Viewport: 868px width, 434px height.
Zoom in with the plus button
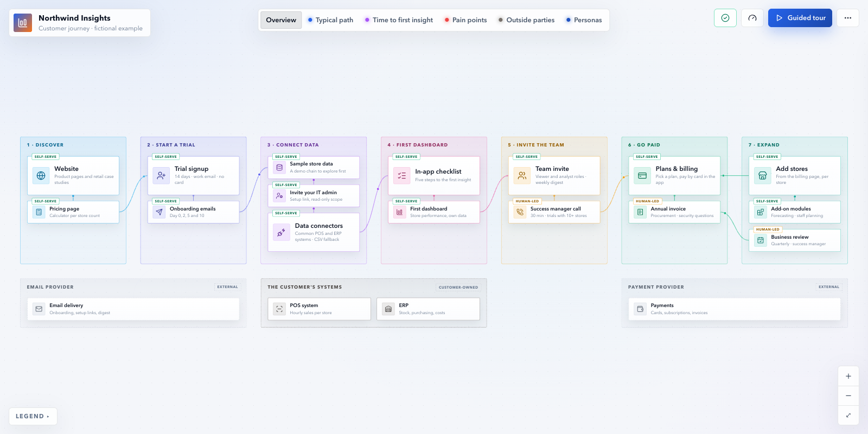tap(848, 376)
